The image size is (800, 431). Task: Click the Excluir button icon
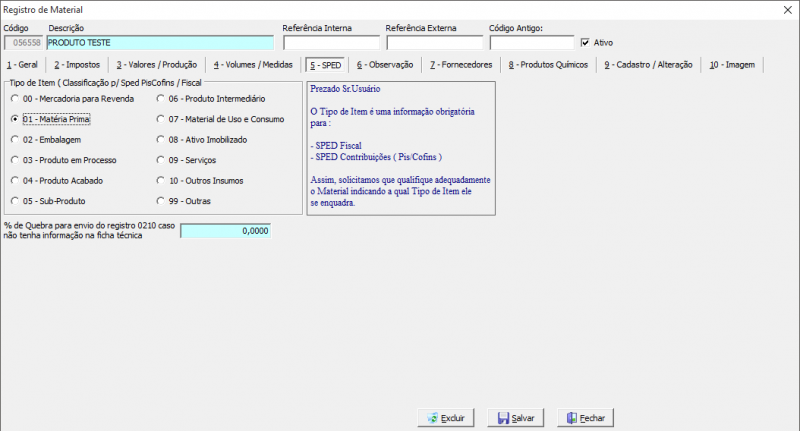(433, 418)
